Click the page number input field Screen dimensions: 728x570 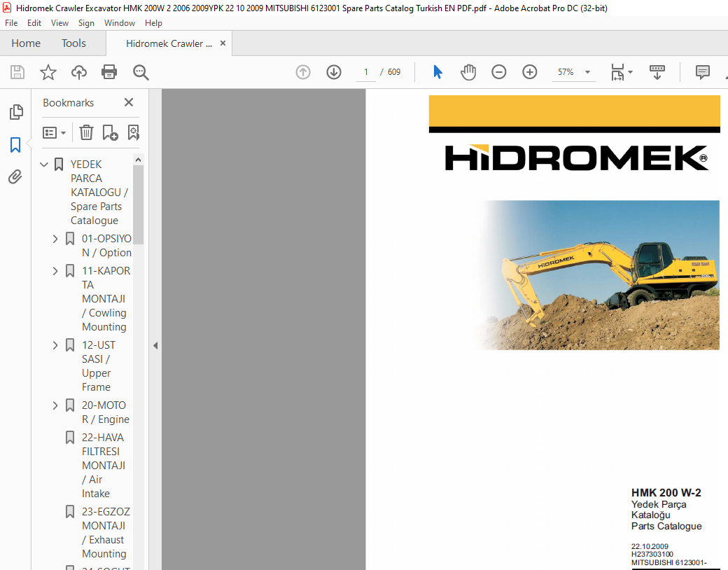click(x=366, y=72)
